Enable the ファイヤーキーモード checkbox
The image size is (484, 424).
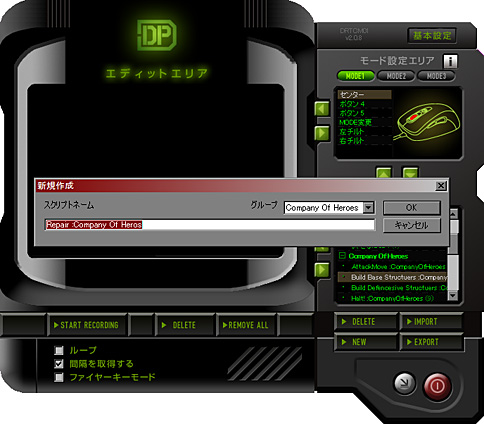(59, 377)
